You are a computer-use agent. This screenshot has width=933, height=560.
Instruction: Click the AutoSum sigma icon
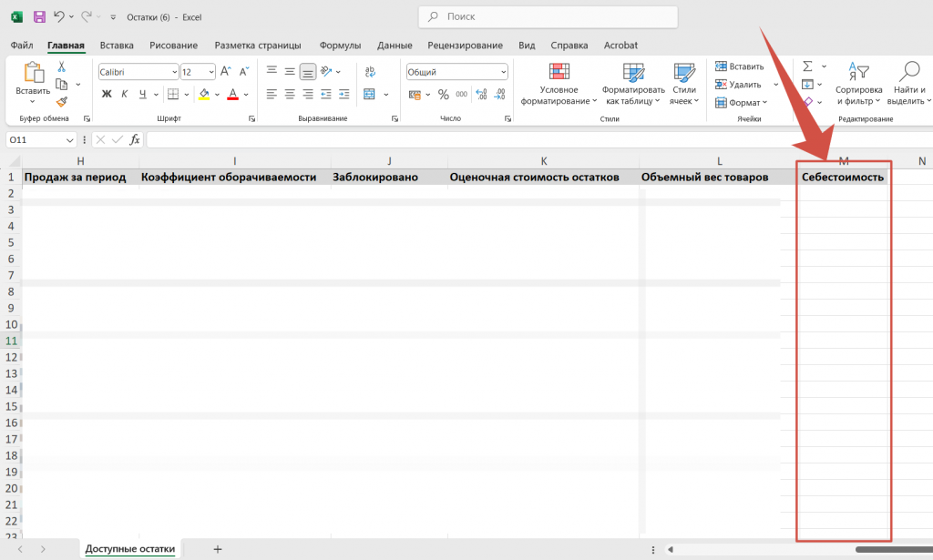click(807, 66)
